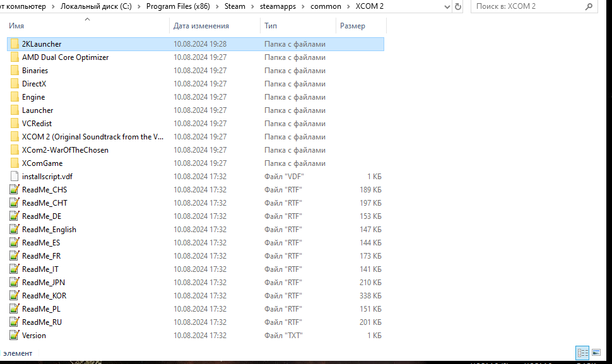
Task: Select the ReadMe_KOR file icon
Action: (15, 296)
